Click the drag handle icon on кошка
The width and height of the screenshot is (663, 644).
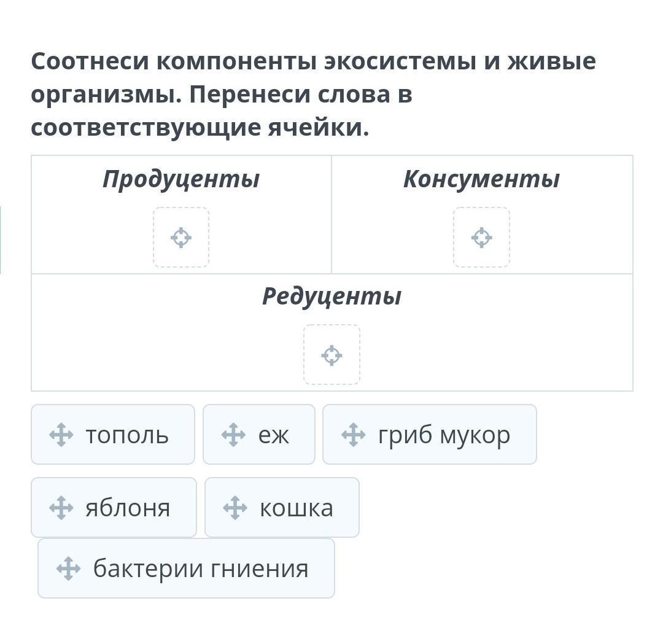pos(235,508)
